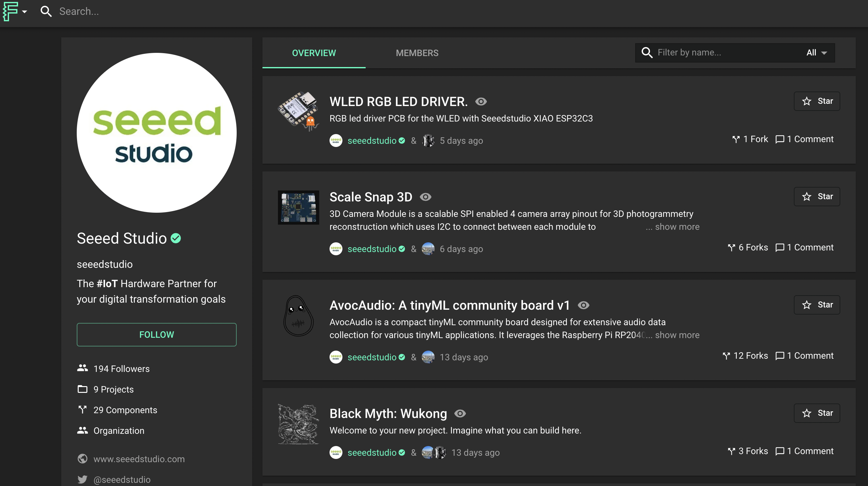Open the Black Myth: Wukong project thumbnail
Image resolution: width=868 pixels, height=486 pixels.
coord(298,424)
